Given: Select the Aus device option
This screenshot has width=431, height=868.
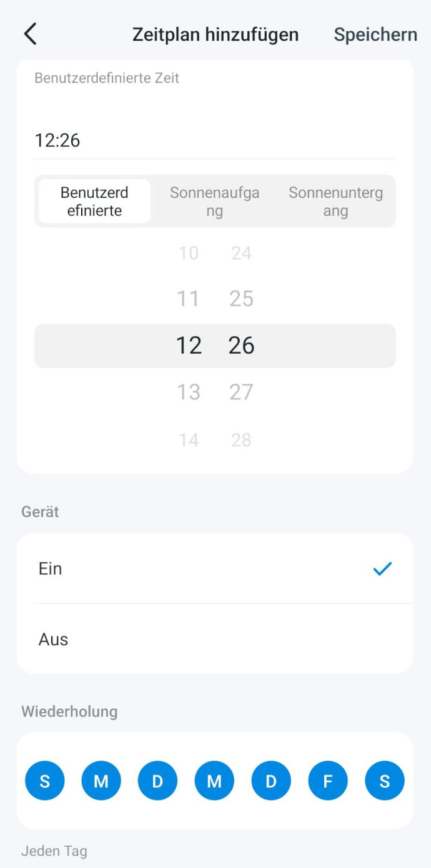Looking at the screenshot, I should click(x=53, y=640).
